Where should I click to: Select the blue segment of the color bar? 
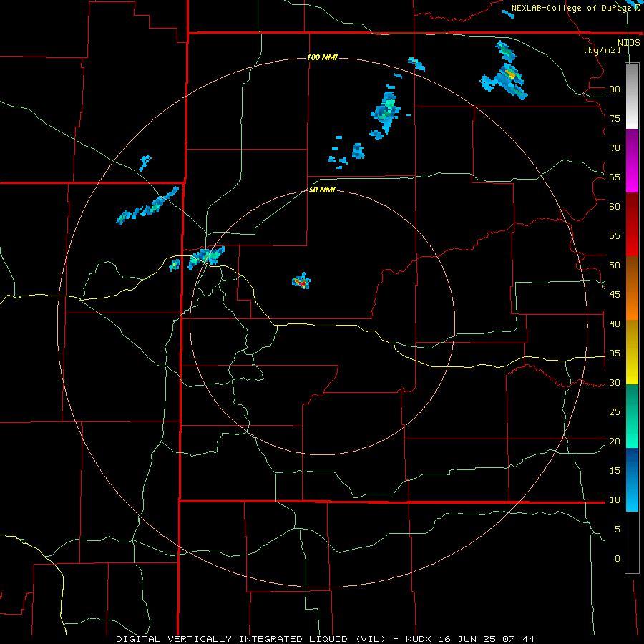(632, 479)
